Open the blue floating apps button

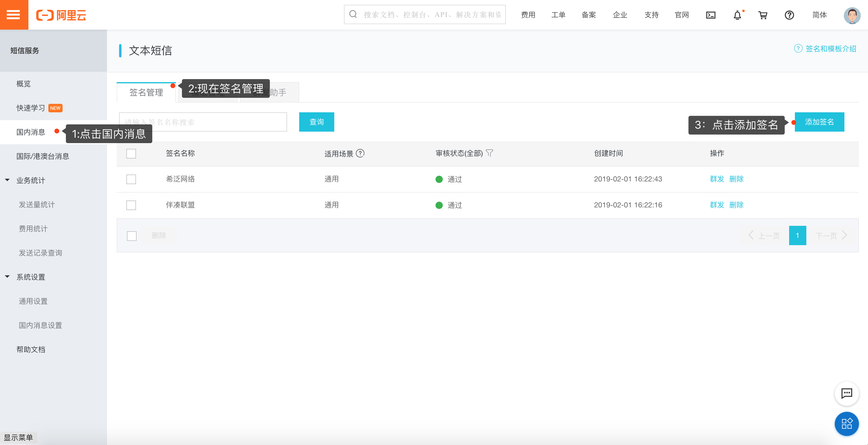point(847,424)
